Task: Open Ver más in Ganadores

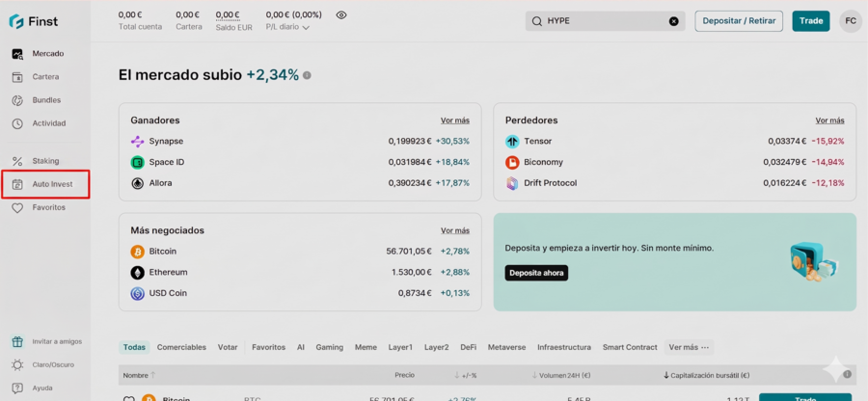Action: 455,120
